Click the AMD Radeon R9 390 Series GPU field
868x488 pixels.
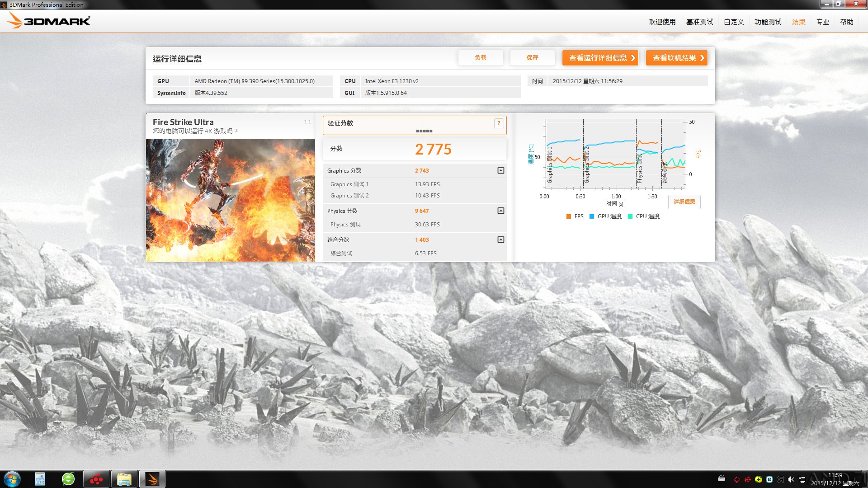point(261,81)
